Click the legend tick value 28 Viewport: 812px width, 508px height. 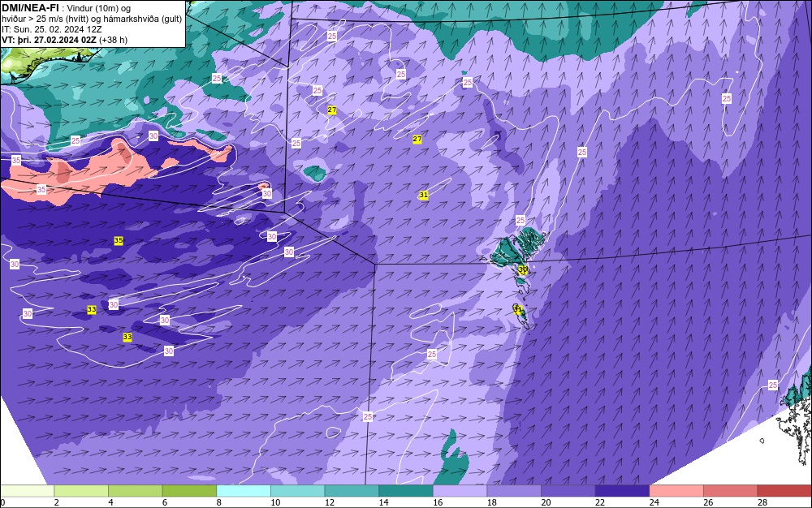[x=762, y=502]
